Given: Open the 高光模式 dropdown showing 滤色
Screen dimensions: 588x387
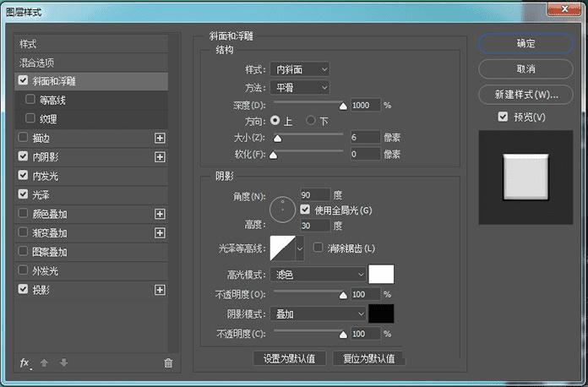Looking at the screenshot, I should tap(318, 275).
